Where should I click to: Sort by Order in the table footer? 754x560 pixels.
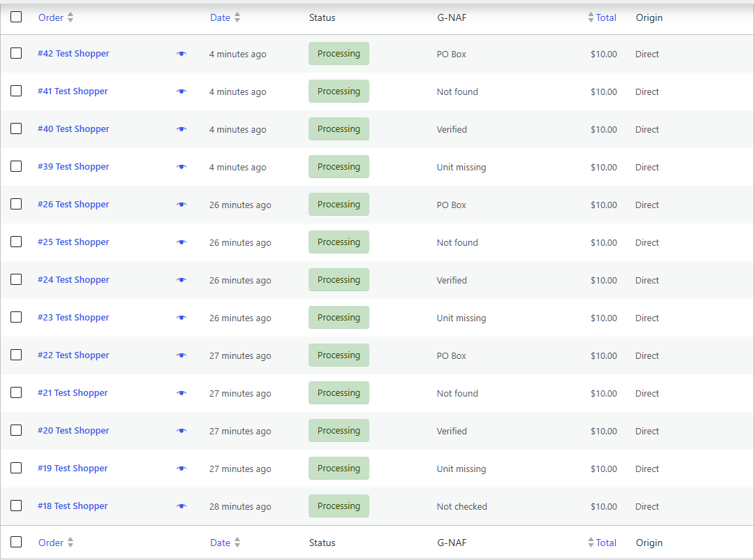(56, 543)
